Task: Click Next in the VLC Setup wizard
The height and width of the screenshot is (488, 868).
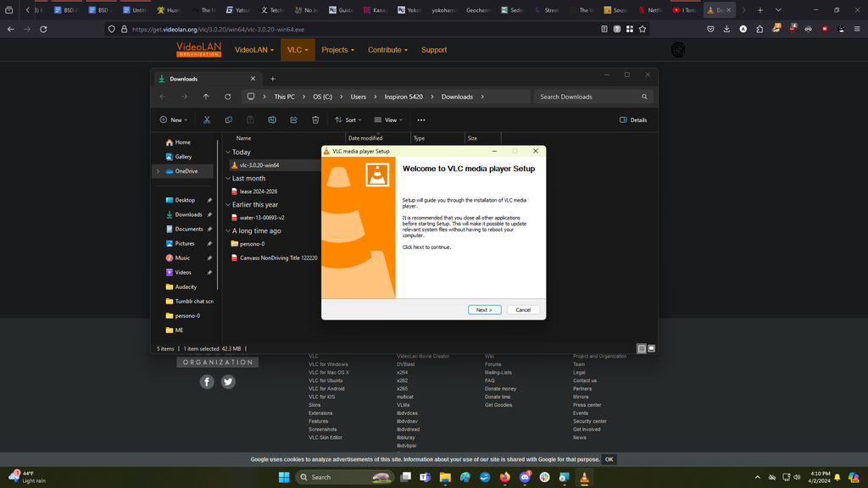Action: [484, 309]
